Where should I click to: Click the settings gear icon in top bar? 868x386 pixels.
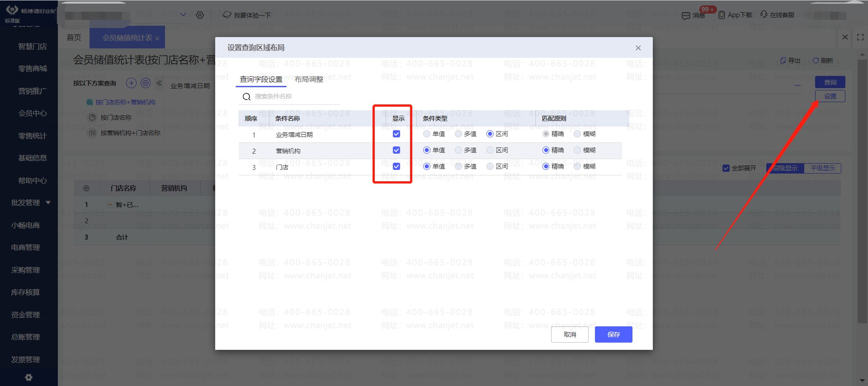(200, 15)
